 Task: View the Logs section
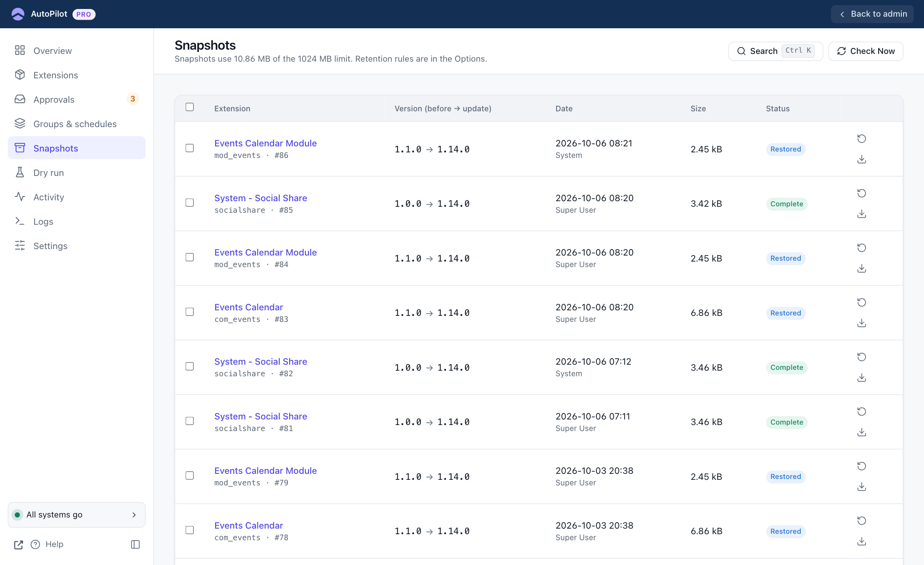[x=77, y=221]
